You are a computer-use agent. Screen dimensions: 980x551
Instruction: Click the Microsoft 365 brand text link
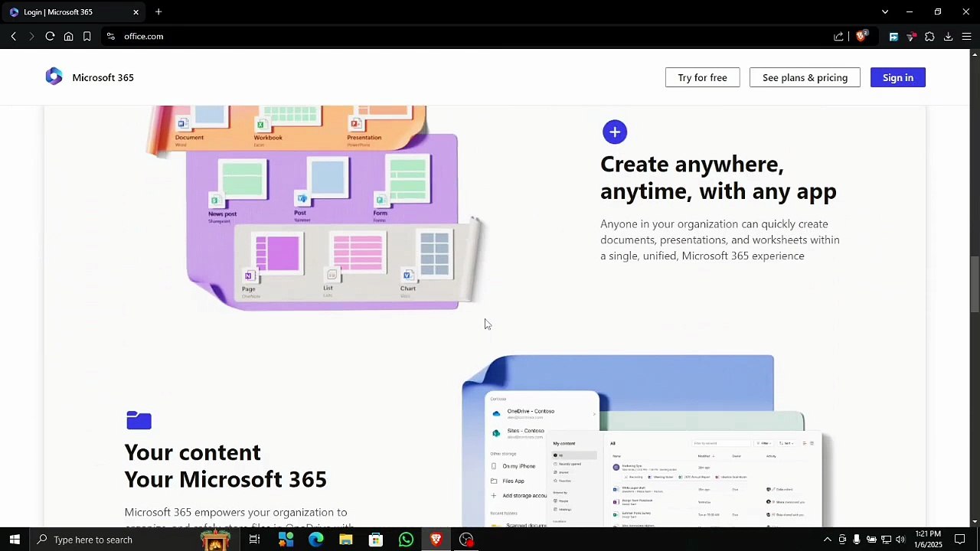pyautogui.click(x=103, y=77)
